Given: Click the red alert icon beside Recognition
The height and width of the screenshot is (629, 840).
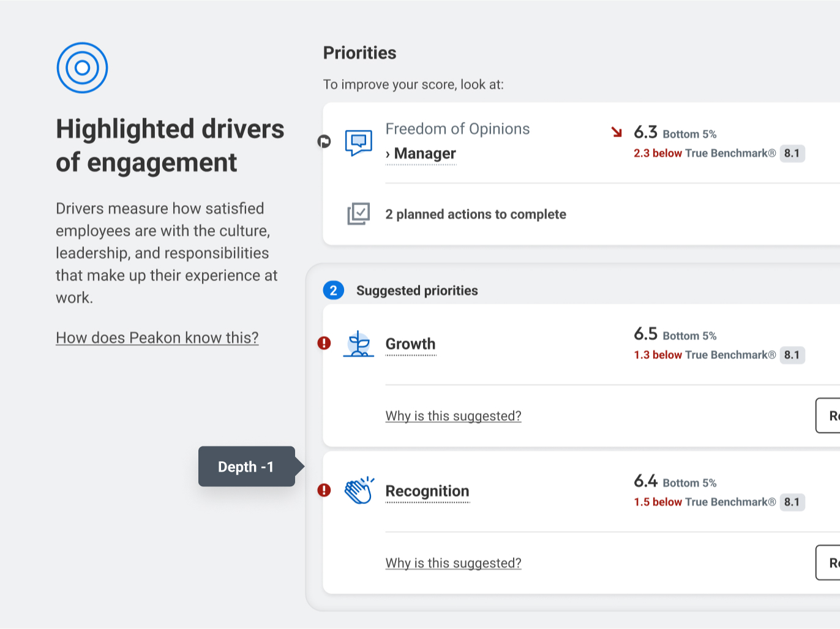Looking at the screenshot, I should [x=324, y=490].
